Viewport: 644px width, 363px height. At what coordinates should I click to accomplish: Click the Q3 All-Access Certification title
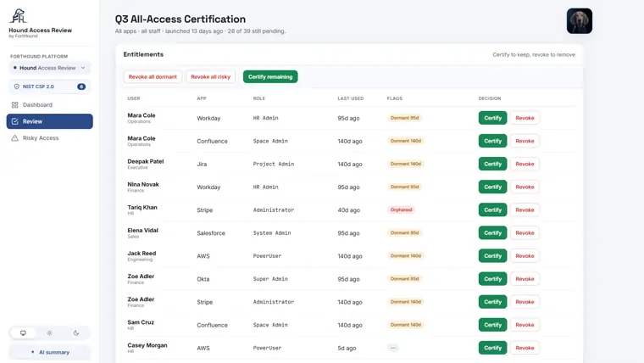pyautogui.click(x=180, y=20)
